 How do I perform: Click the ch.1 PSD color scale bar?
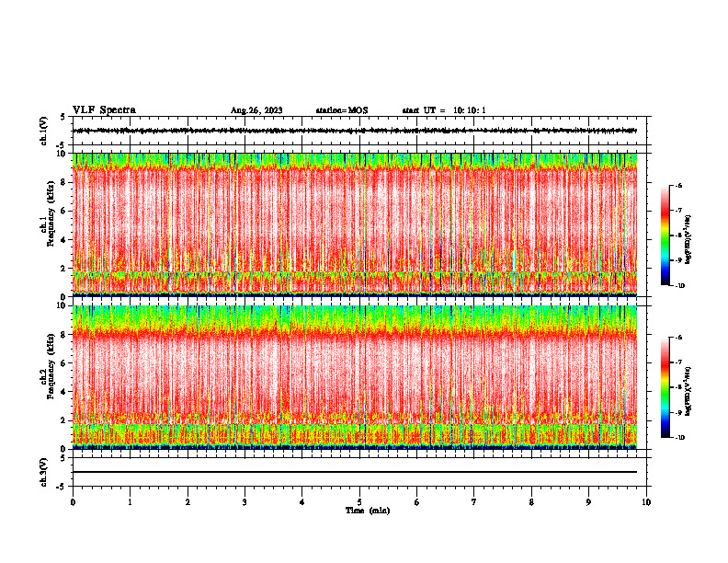point(665,236)
